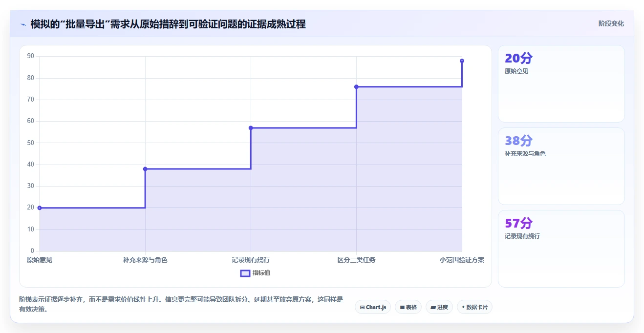Open the 20分 原始意见 card
Viewport: 644px width, 333px height.
pos(561,83)
